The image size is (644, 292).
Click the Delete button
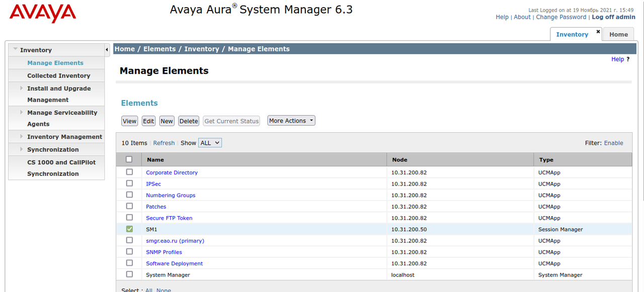click(x=189, y=121)
